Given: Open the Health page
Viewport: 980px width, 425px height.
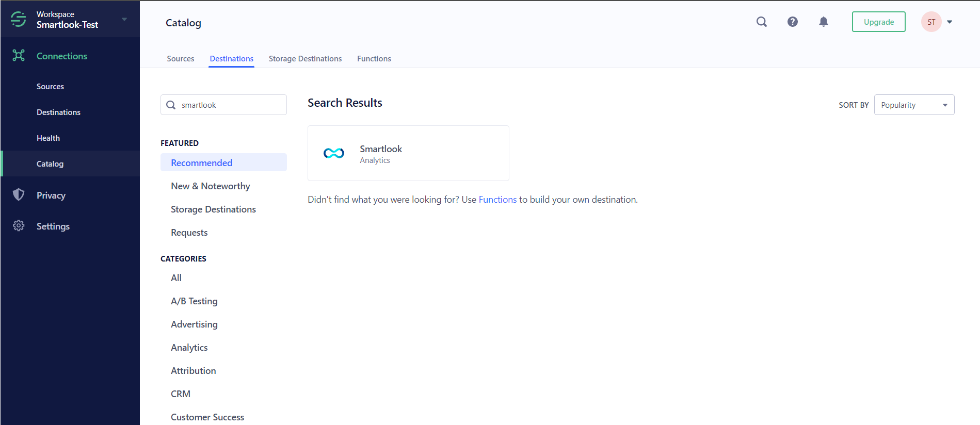Looking at the screenshot, I should (x=48, y=138).
